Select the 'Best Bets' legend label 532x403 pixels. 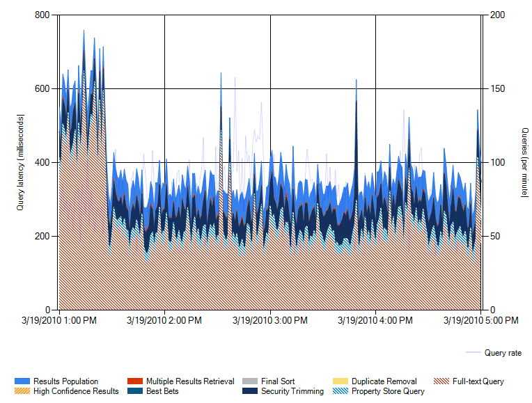coord(162,391)
